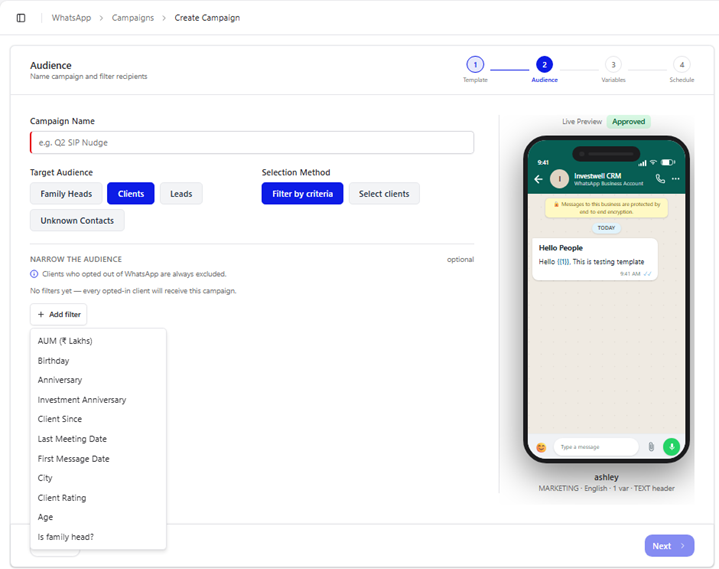Select Clients target audience
719x569 pixels.
(131, 193)
